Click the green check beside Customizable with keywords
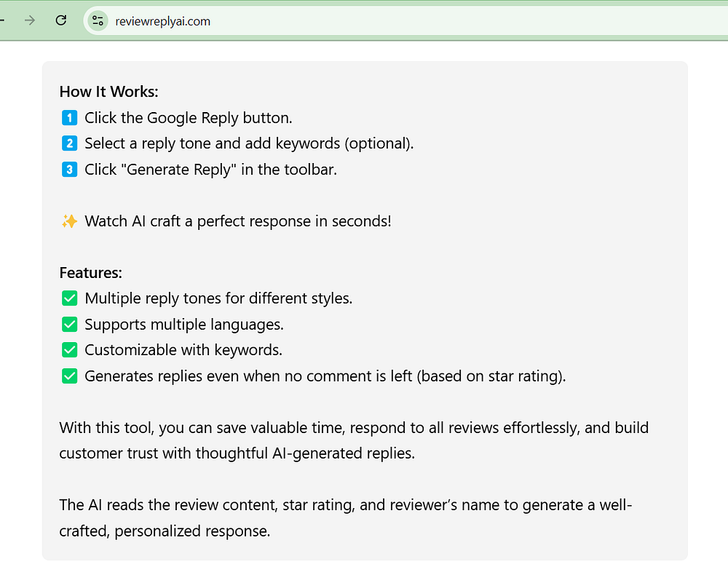This screenshot has width=728, height=583. (x=69, y=350)
